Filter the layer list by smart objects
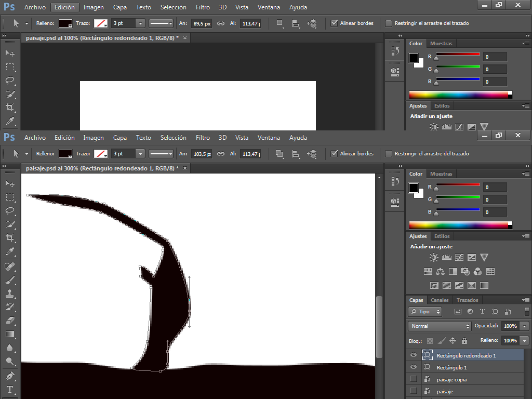The width and height of the screenshot is (532, 399). pyautogui.click(x=508, y=312)
